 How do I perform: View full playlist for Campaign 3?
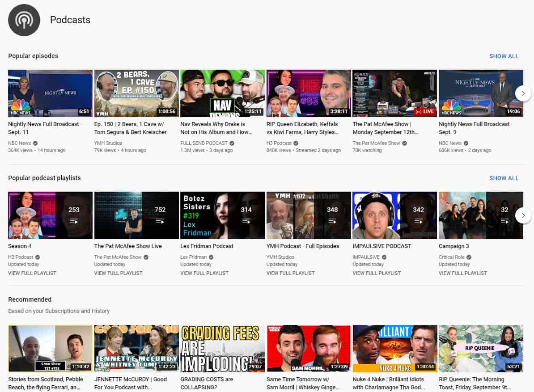(463, 273)
